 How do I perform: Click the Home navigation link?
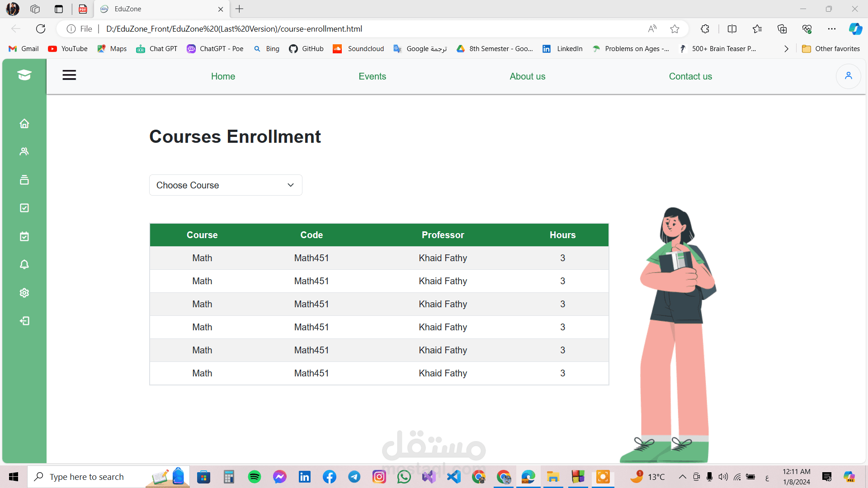[x=223, y=76]
